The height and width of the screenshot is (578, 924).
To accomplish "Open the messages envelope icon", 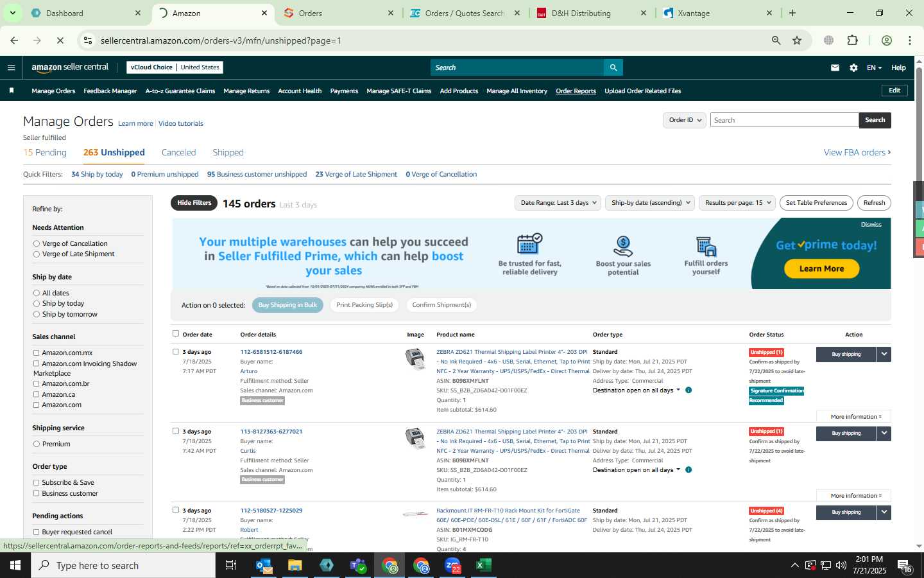I will (x=835, y=67).
